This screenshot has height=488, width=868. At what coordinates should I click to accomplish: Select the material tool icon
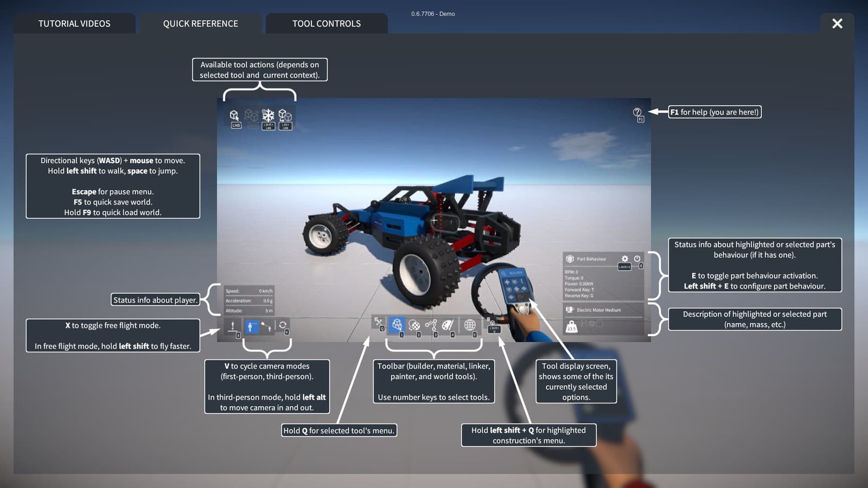(414, 325)
